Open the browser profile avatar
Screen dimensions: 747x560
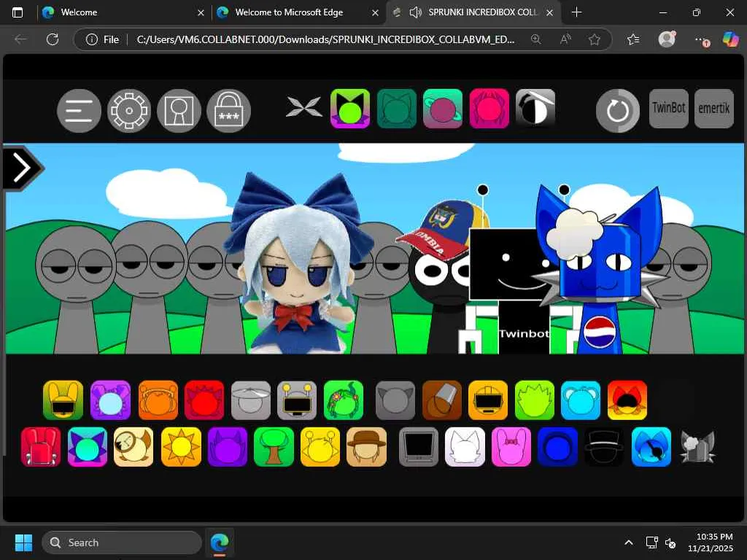[x=667, y=39]
